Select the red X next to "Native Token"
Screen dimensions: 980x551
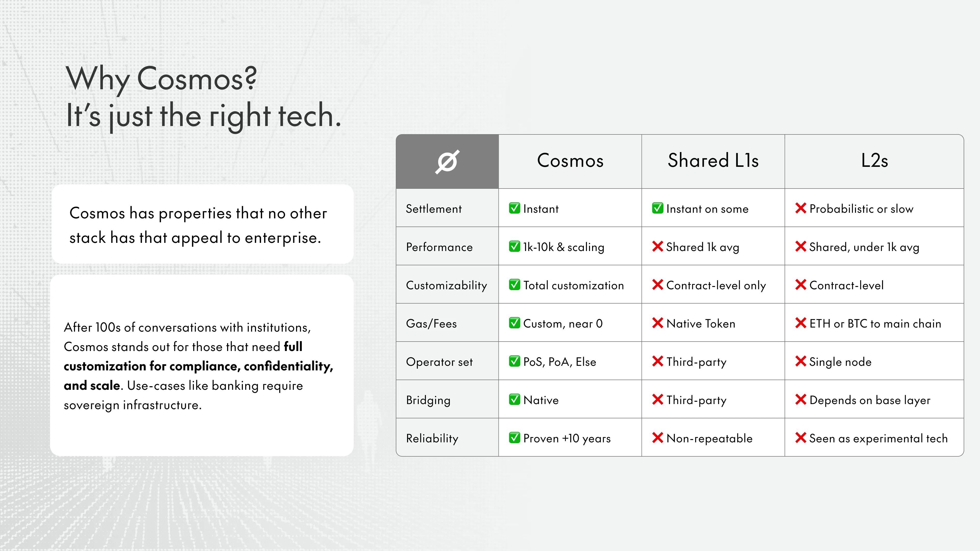[657, 323]
